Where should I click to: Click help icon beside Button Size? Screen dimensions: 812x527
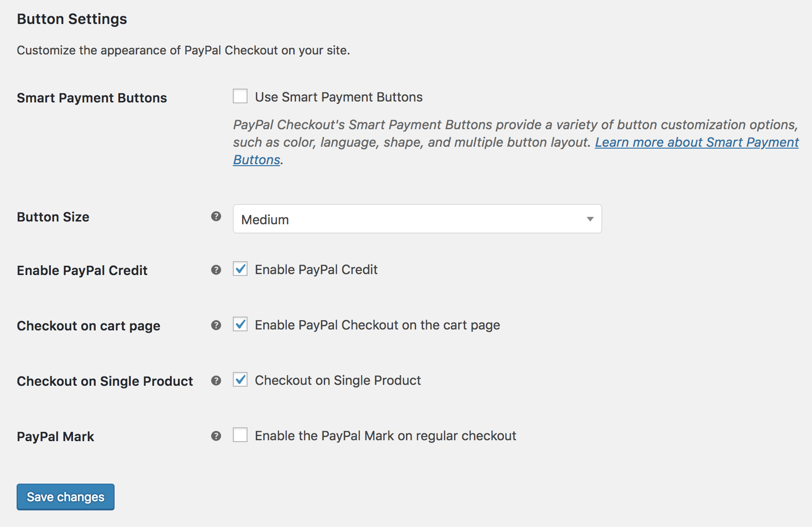(x=216, y=216)
